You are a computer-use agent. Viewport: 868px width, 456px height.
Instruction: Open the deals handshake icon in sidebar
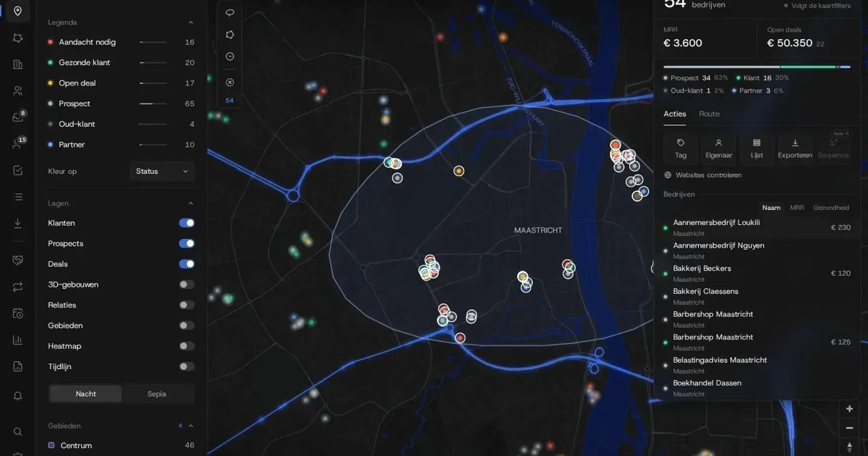coord(17,260)
